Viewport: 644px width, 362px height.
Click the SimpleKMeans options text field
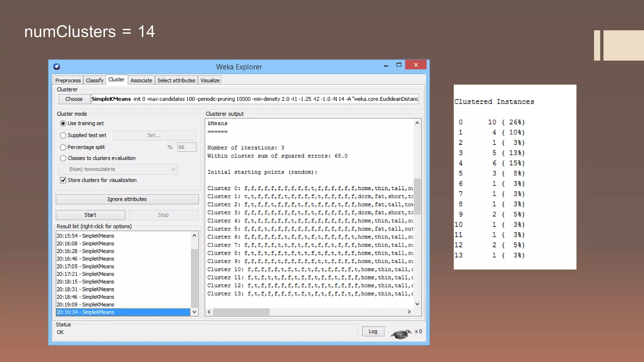pyautogui.click(x=255, y=99)
